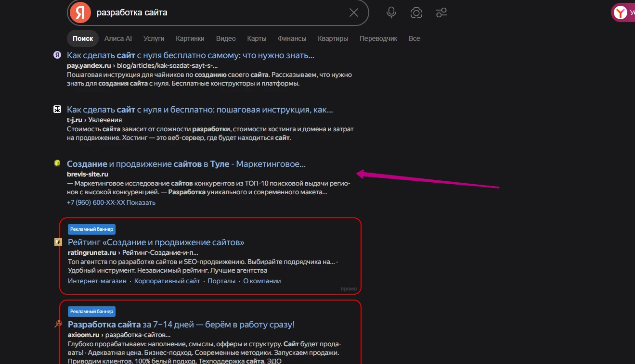Click the 'промо' label in ratingruneta ad
Screen dimensions: 635x364
[349, 289]
